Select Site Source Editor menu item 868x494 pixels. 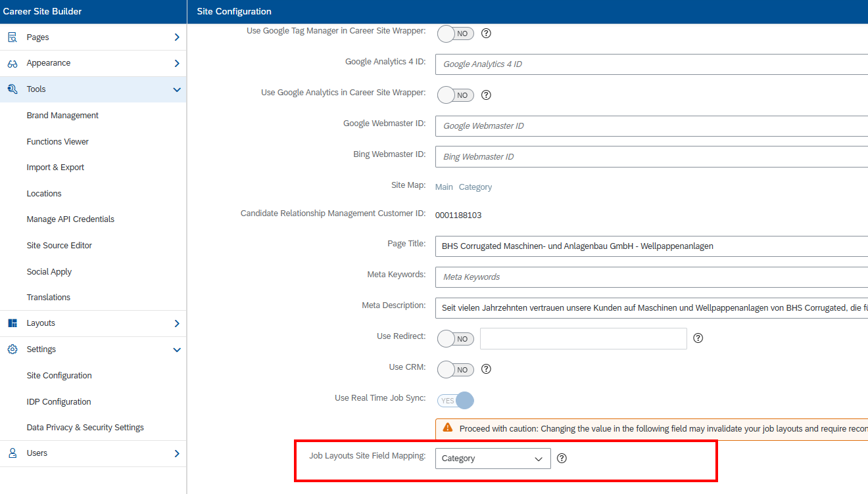click(59, 246)
